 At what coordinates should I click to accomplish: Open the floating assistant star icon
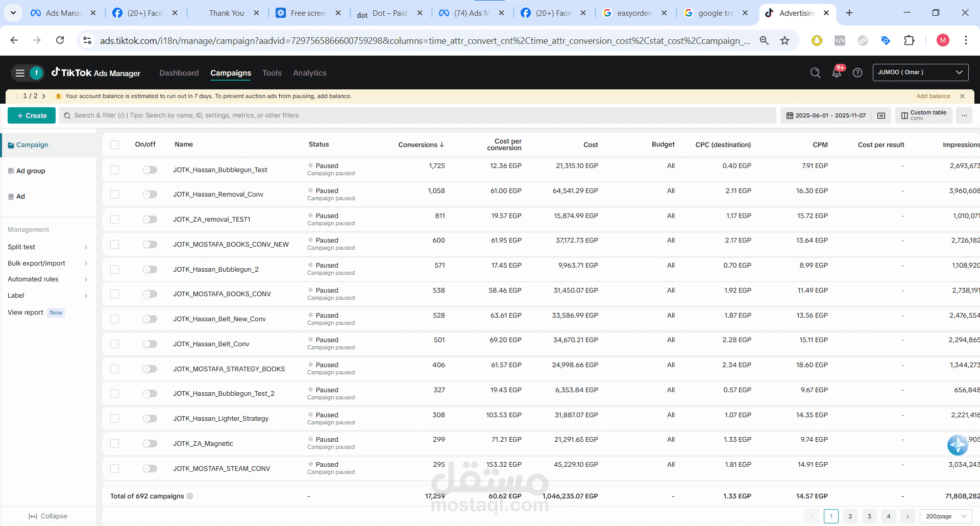click(x=958, y=445)
